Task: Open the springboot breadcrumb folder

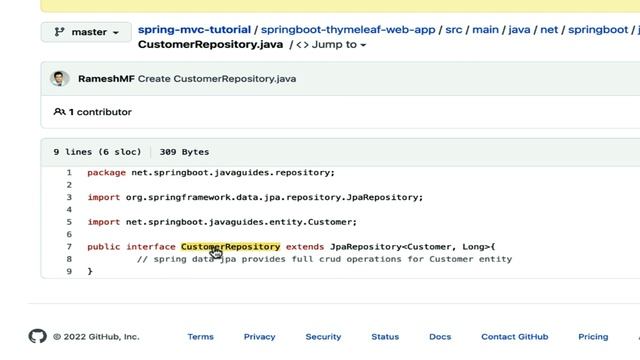Action: point(598,30)
